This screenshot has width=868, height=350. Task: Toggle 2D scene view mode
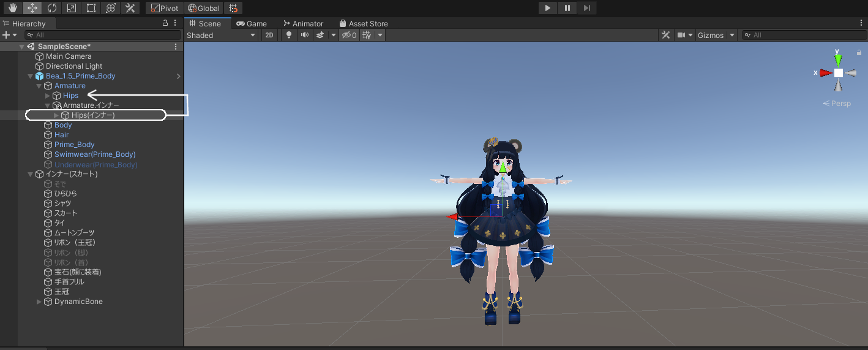click(x=269, y=36)
